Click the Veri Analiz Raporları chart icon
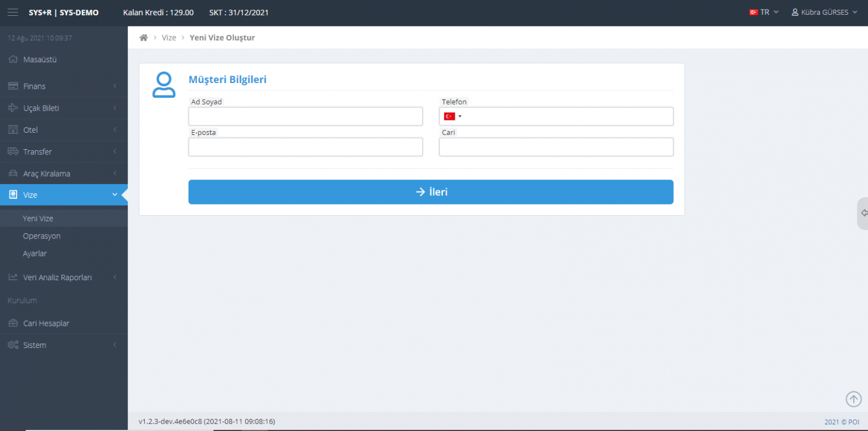Viewport: 868px width, 431px height. (x=13, y=277)
